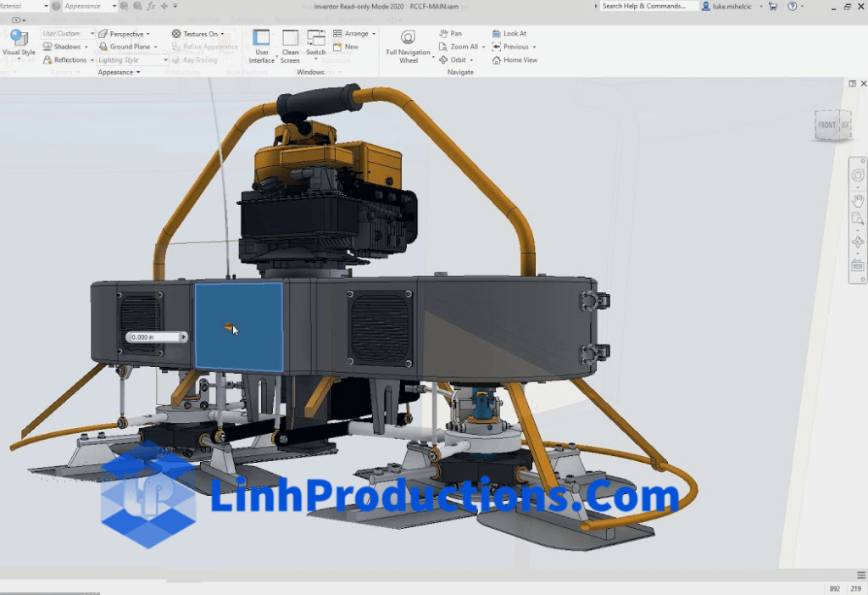Expand the Orbit options arrow
The width and height of the screenshot is (868, 595).
point(471,60)
